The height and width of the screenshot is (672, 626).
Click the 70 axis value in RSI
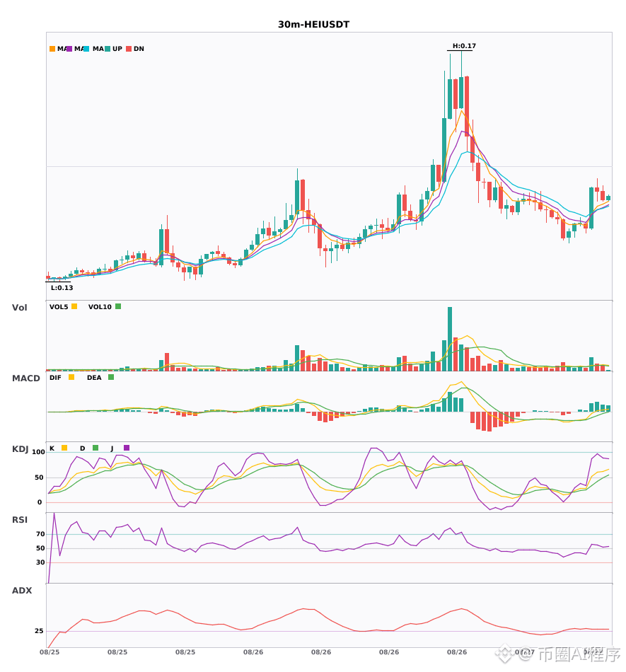point(40,534)
